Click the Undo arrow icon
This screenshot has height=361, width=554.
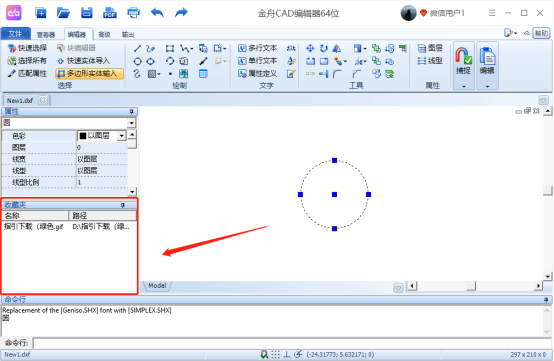pos(157,13)
